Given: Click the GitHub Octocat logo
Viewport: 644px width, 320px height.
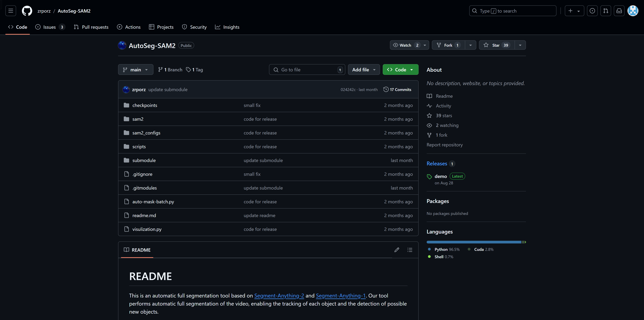Looking at the screenshot, I should tap(27, 11).
